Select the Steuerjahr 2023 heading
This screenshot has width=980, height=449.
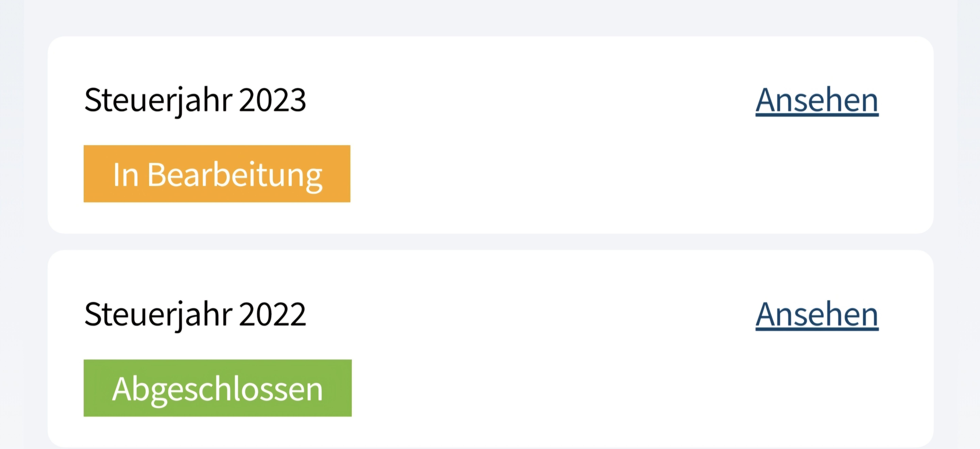195,100
